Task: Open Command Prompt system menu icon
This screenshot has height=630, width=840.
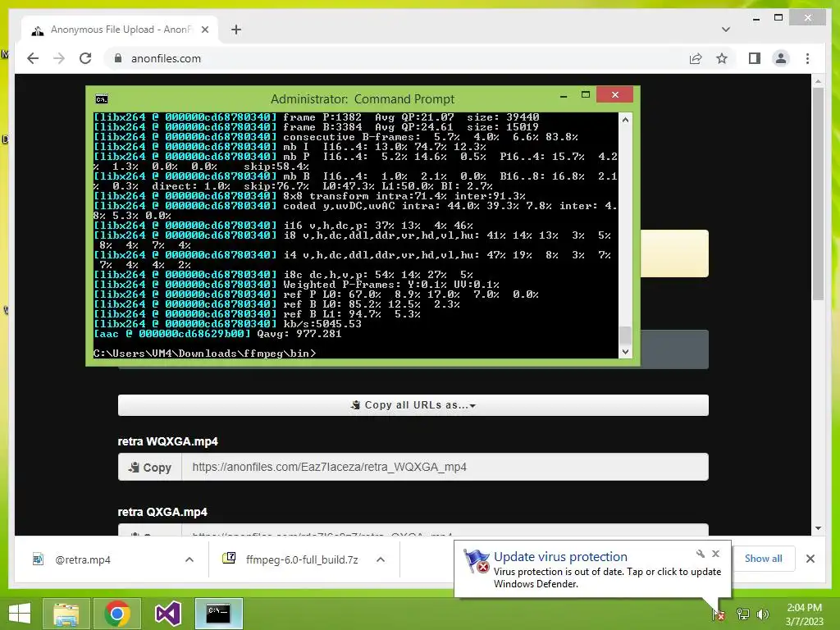Action: pyautogui.click(x=101, y=99)
